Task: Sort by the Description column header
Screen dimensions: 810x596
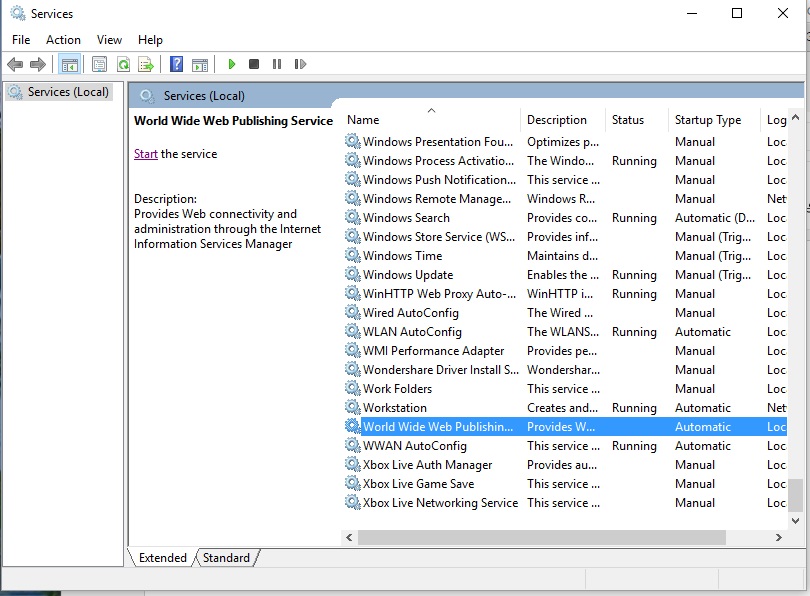Action: tap(563, 120)
